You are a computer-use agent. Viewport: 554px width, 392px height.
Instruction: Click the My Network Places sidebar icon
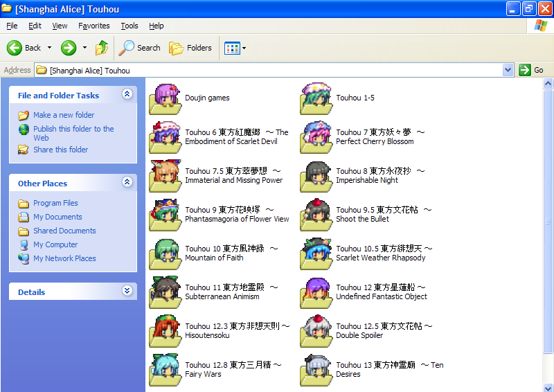24,259
